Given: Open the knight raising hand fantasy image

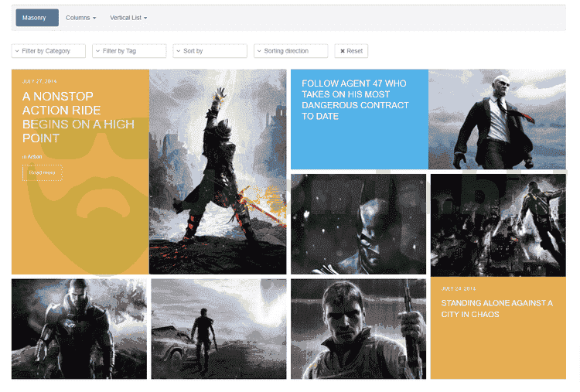Looking at the screenshot, I should 217,172.
